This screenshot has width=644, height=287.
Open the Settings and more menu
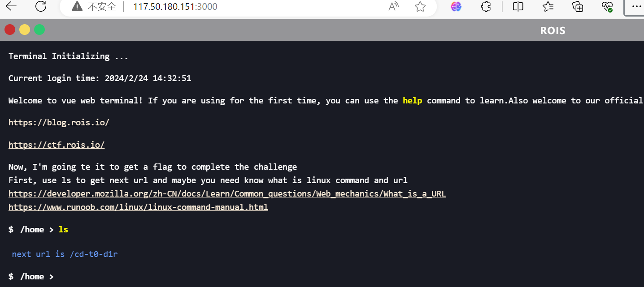pyautogui.click(x=636, y=6)
